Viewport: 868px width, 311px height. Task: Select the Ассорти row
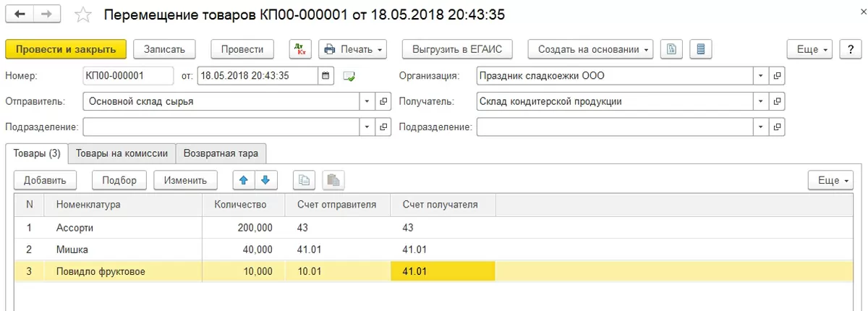[x=434, y=227]
